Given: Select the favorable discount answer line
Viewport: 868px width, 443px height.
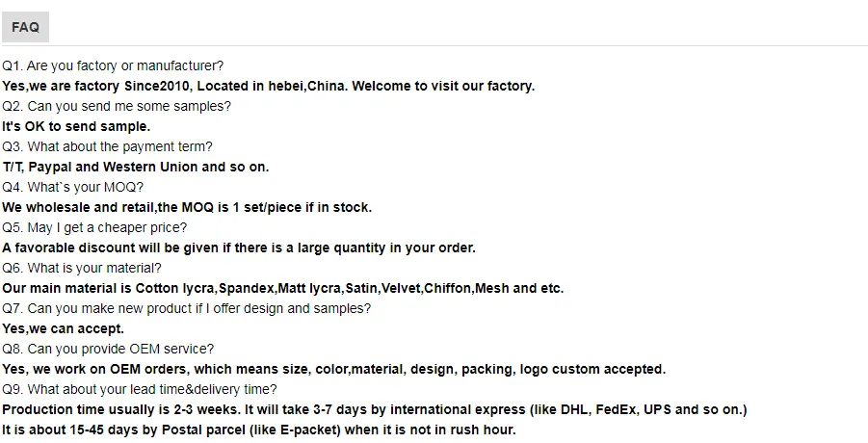Looking at the screenshot, I should (x=239, y=248).
